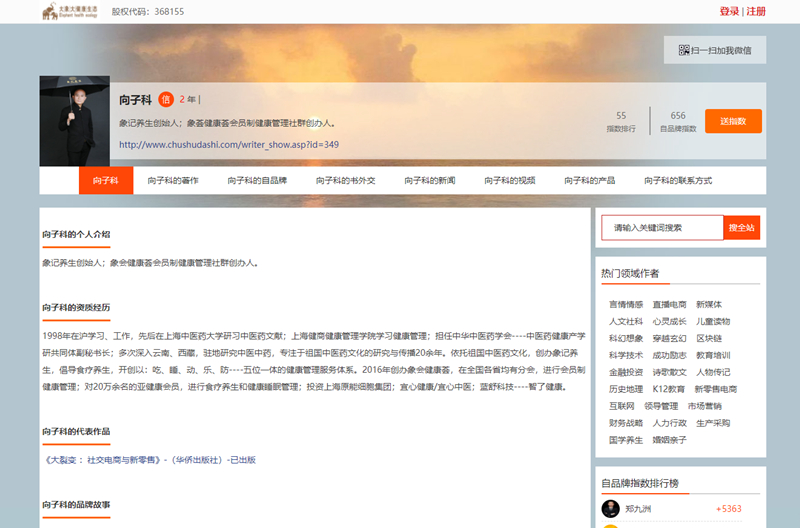Click the 登录 login link

pyautogui.click(x=729, y=12)
